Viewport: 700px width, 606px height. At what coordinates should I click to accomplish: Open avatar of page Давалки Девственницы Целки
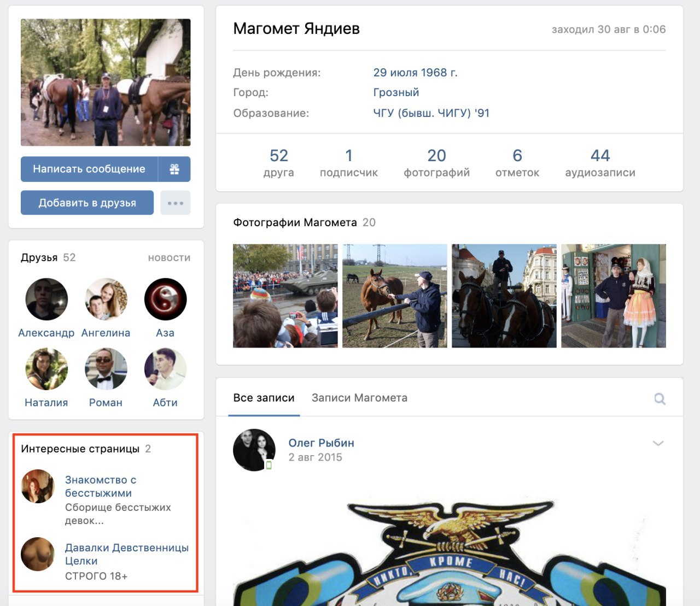pos(38,554)
